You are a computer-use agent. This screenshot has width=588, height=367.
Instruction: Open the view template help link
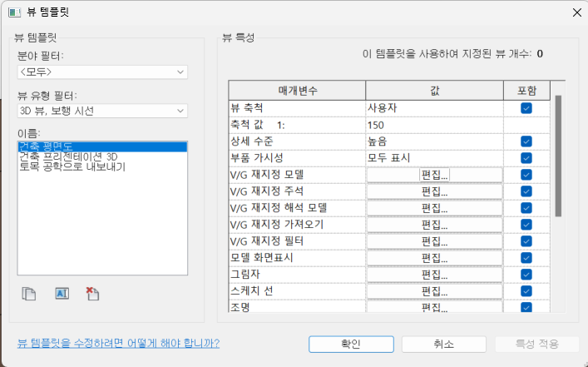(118, 343)
